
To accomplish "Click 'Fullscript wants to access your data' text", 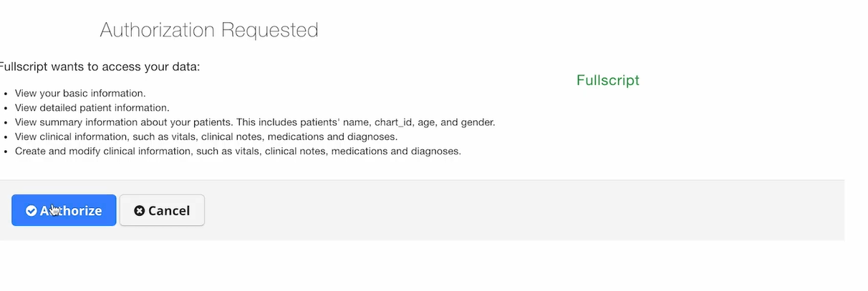I will tap(100, 66).
